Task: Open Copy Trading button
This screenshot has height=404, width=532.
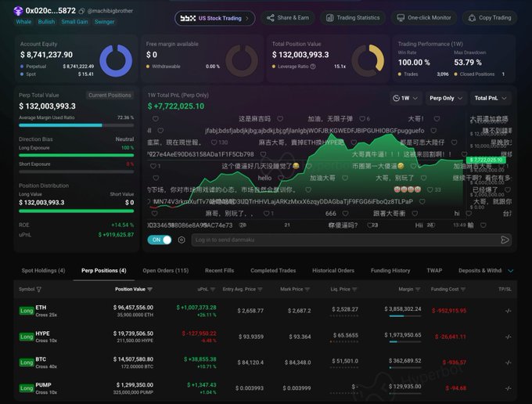Action: click(x=489, y=18)
